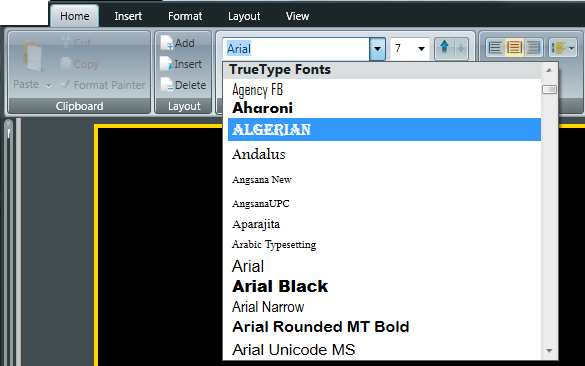Click the Delete page icon

click(x=167, y=85)
